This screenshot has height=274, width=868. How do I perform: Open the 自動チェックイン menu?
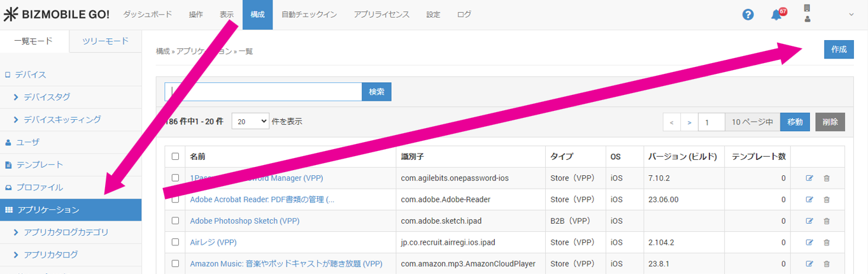coord(309,15)
